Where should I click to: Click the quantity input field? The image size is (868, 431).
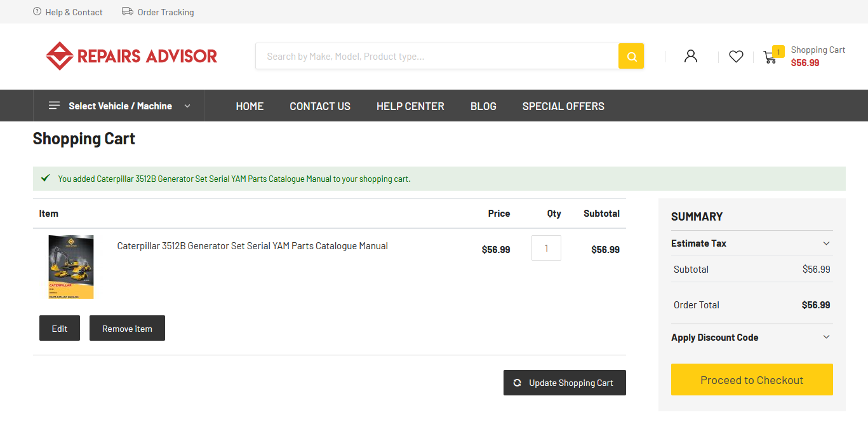[546, 249]
